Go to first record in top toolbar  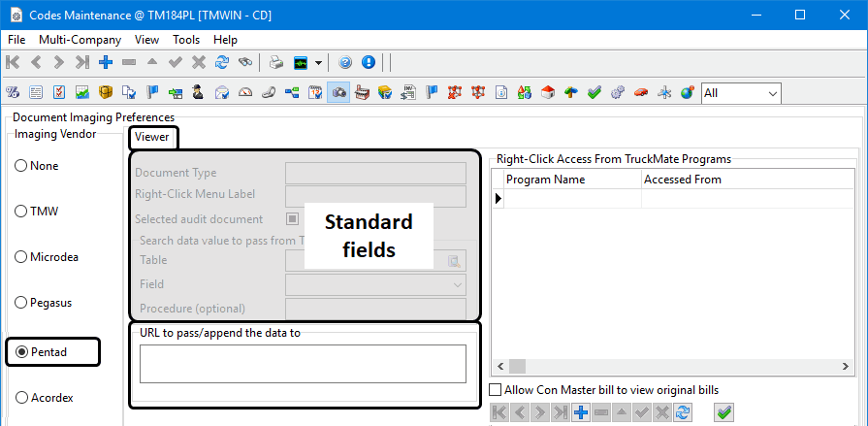(x=13, y=63)
